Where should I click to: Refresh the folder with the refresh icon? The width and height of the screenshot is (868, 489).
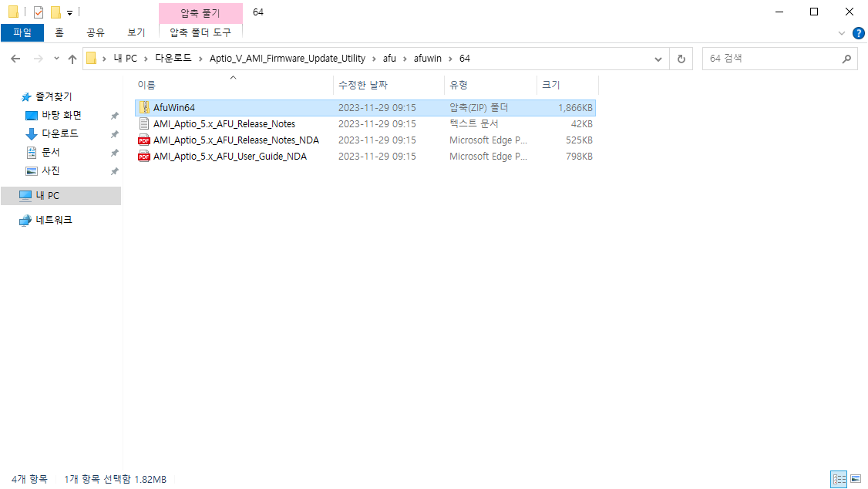click(x=681, y=58)
